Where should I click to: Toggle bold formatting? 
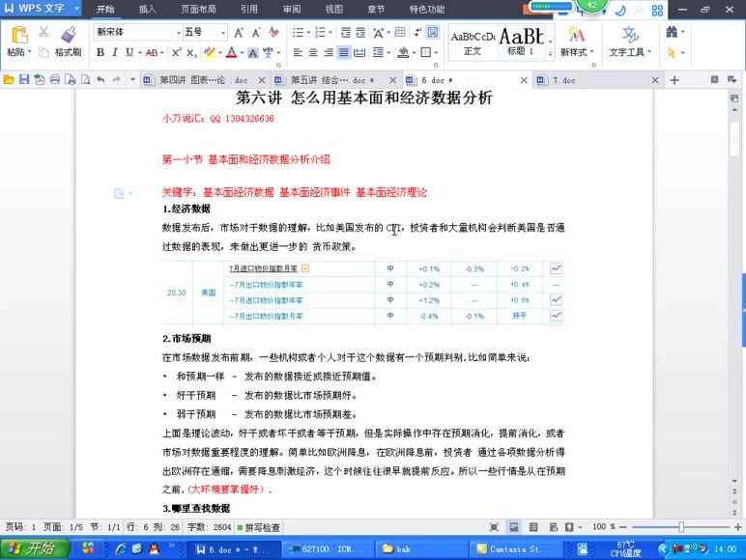tap(100, 52)
